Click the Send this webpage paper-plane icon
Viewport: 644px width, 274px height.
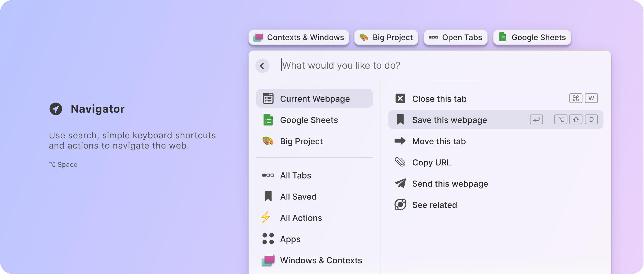[x=400, y=183]
